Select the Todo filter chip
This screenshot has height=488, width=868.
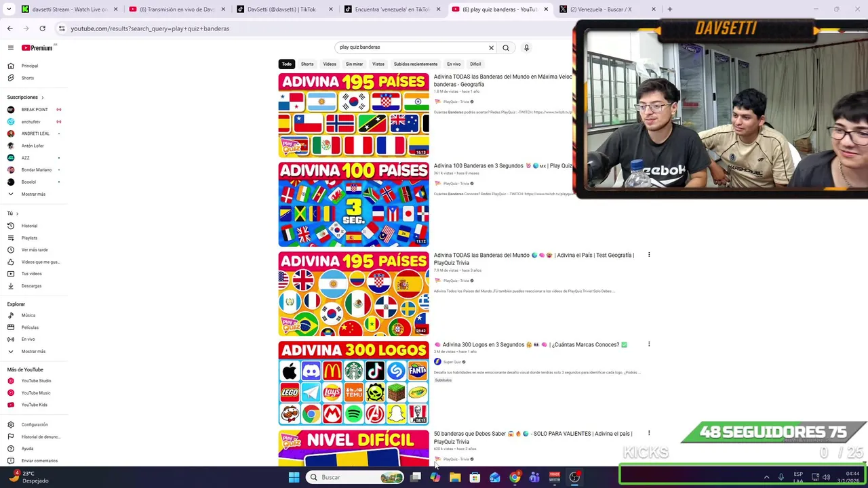[x=287, y=64]
